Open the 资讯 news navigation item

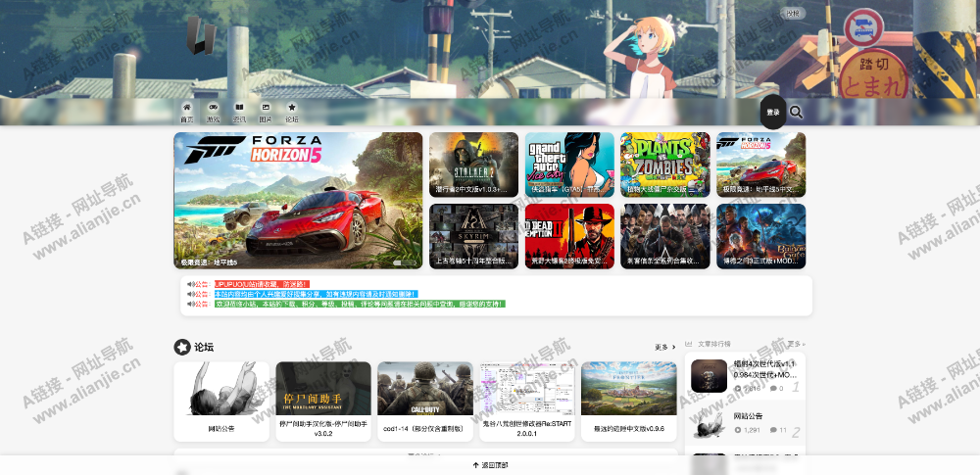point(239,113)
